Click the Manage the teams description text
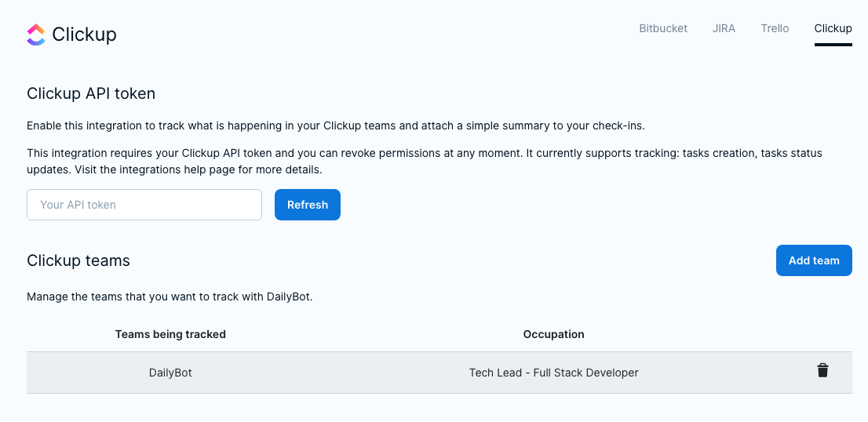Screen dimensions: 868x422 (x=170, y=296)
